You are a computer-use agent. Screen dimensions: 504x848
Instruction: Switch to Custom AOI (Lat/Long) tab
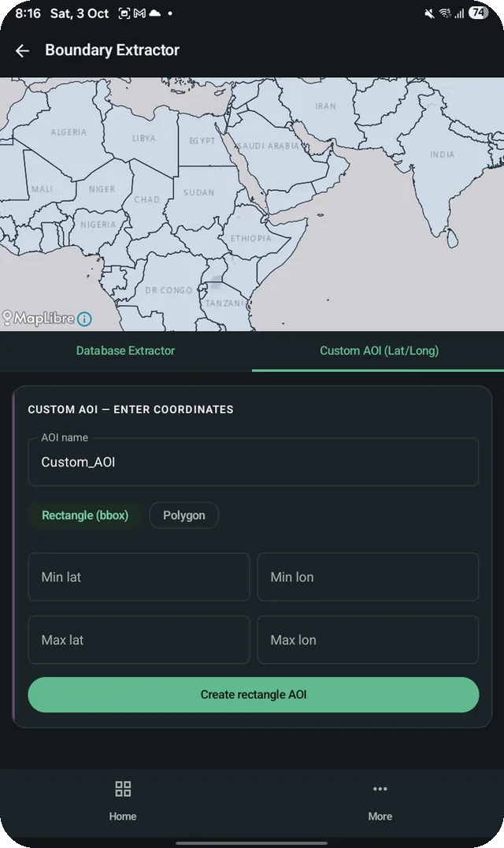pos(379,351)
